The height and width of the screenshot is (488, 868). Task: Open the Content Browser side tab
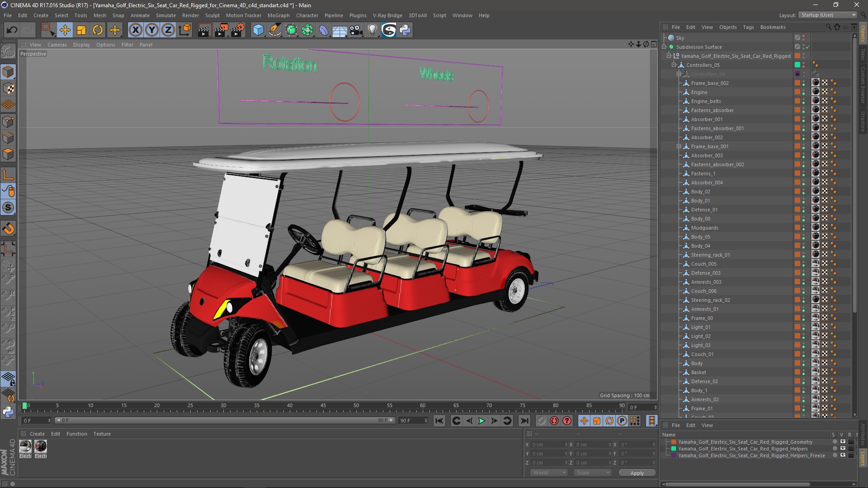click(x=863, y=85)
